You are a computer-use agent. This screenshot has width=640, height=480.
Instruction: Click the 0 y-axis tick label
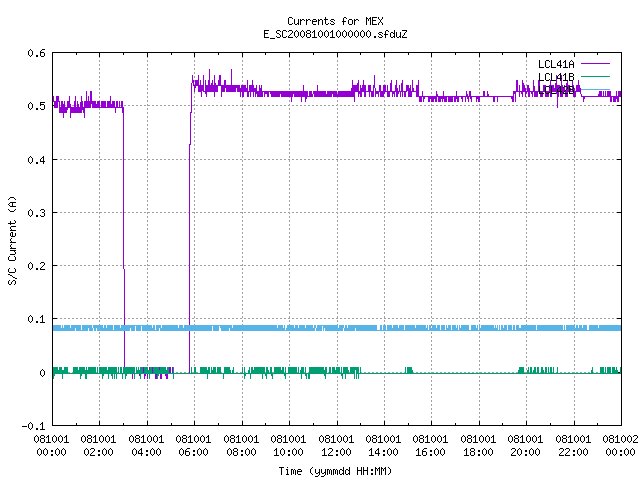tap(42, 373)
